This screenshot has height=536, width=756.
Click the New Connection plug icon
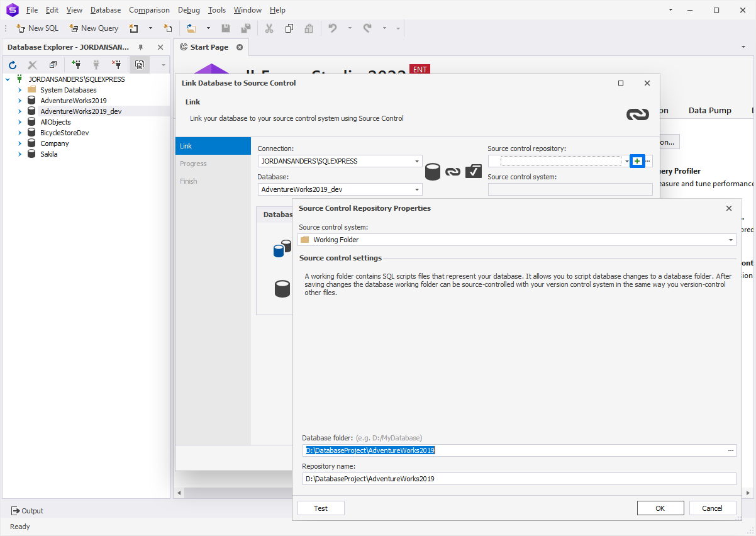click(76, 64)
